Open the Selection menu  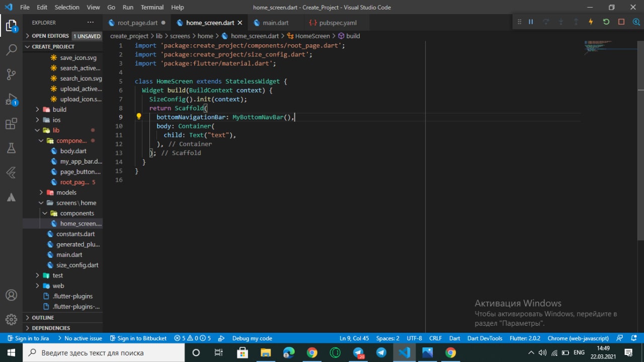pyautogui.click(x=67, y=7)
